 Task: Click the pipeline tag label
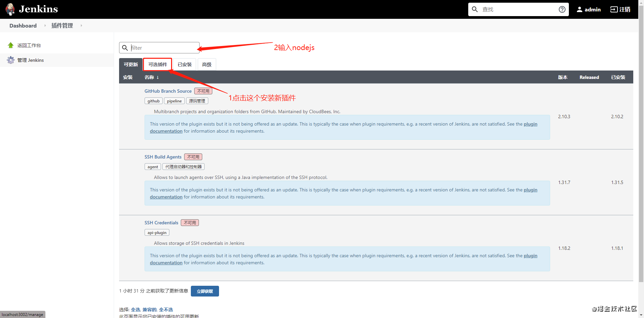point(174,101)
